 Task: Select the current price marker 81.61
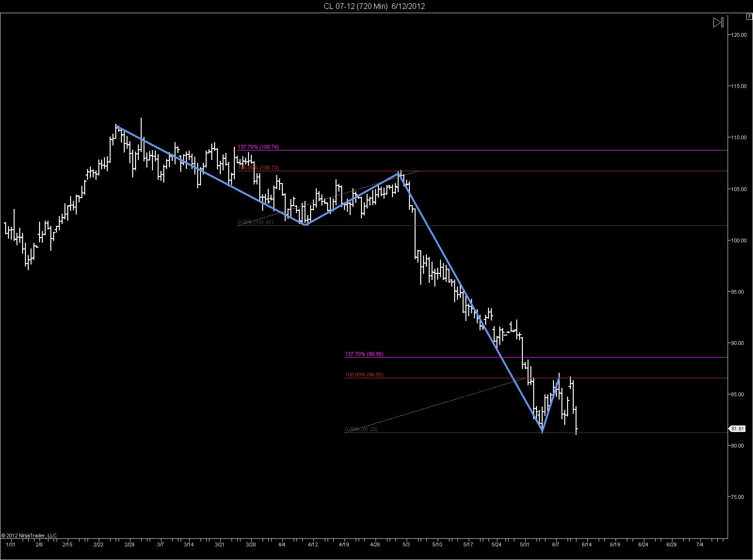point(737,429)
